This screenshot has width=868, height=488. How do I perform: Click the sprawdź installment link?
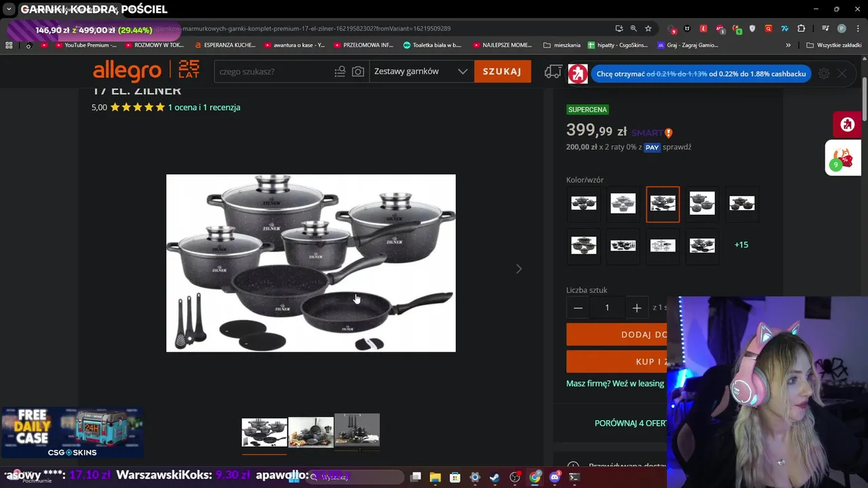coord(677,147)
